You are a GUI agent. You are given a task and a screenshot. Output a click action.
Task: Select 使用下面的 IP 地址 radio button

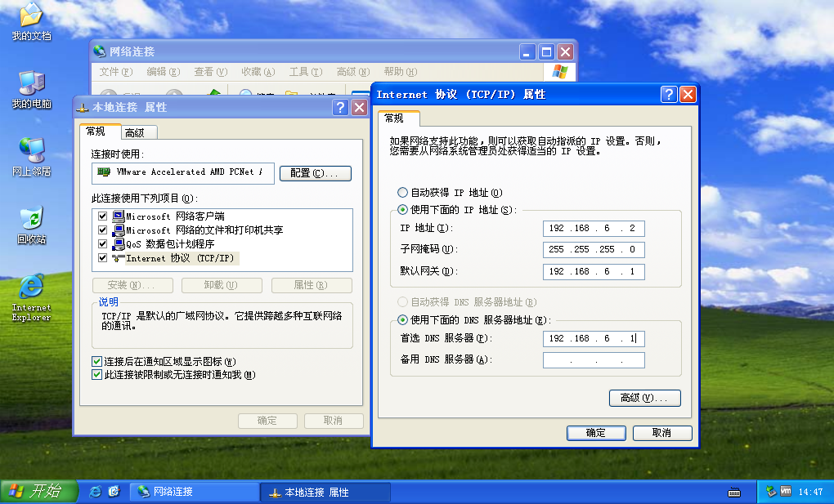point(402,209)
